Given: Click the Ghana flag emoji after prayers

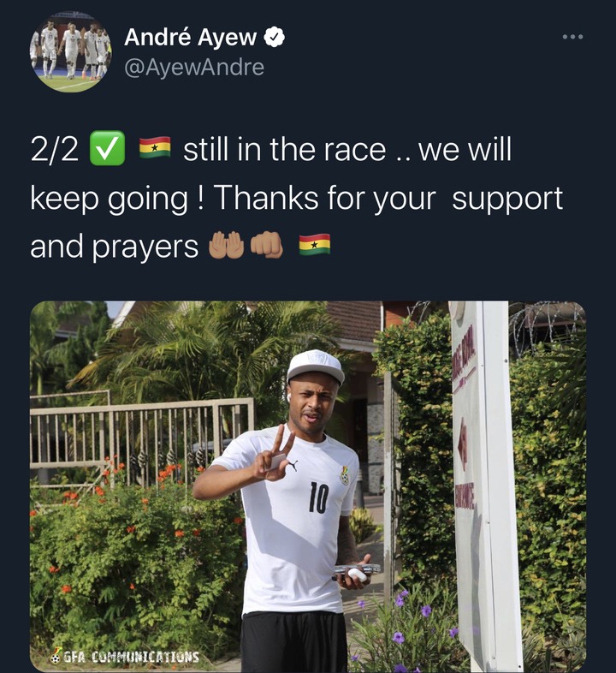Looking at the screenshot, I should 315,245.
